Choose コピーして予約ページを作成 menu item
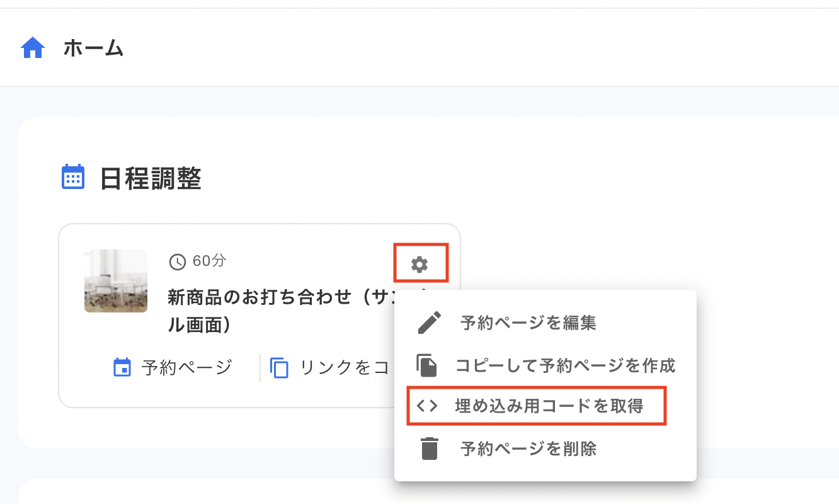 [564, 365]
